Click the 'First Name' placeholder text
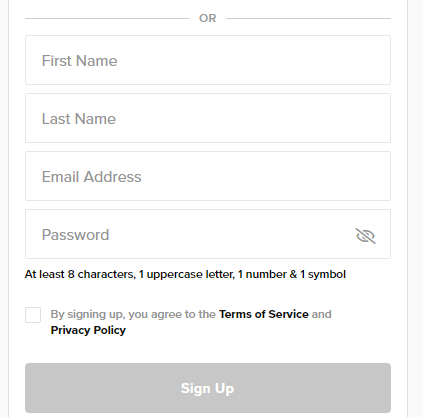The image size is (423, 417). tap(79, 61)
